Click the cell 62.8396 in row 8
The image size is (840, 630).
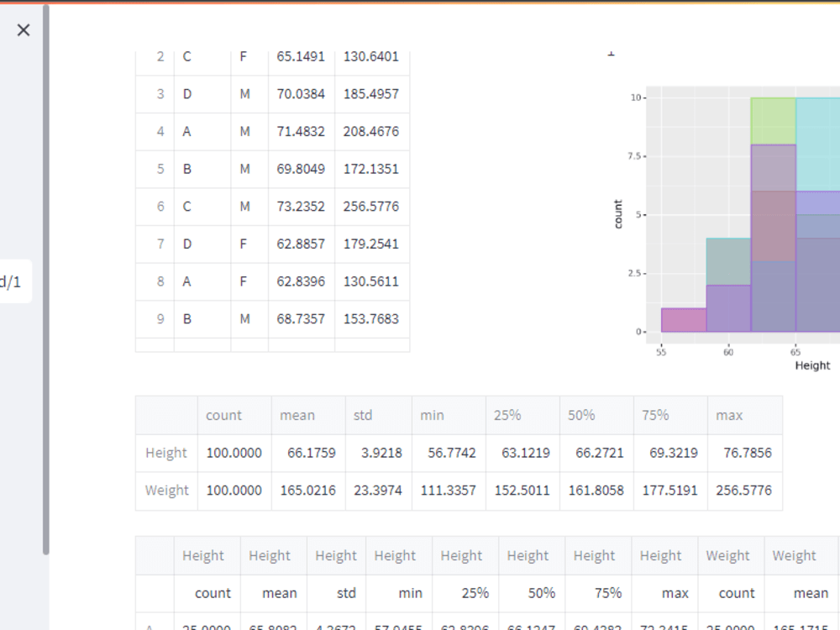(301, 281)
